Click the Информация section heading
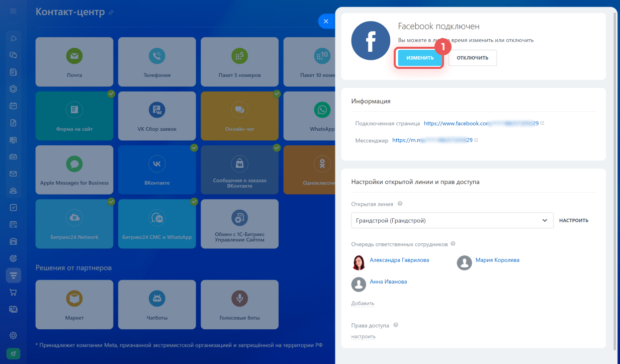Image resolution: width=620 pixels, height=364 pixels. pos(371,101)
